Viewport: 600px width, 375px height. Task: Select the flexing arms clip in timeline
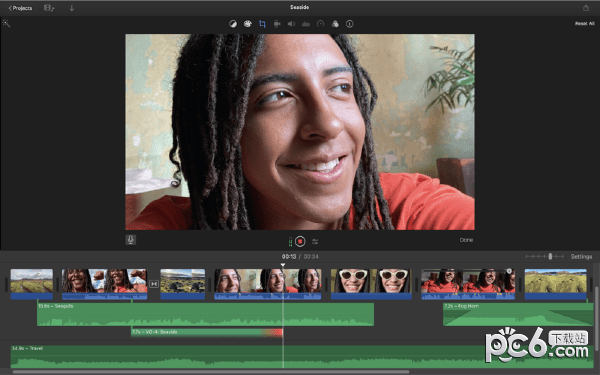[104, 284]
